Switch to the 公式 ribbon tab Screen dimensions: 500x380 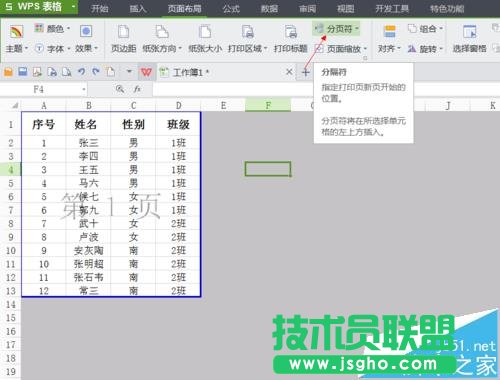pos(231,8)
